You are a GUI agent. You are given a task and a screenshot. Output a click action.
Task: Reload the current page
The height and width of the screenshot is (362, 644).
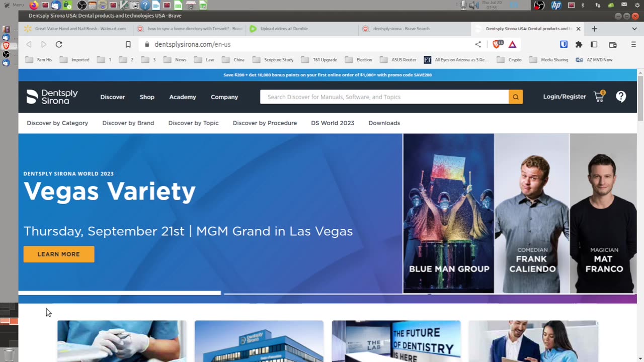pos(59,44)
